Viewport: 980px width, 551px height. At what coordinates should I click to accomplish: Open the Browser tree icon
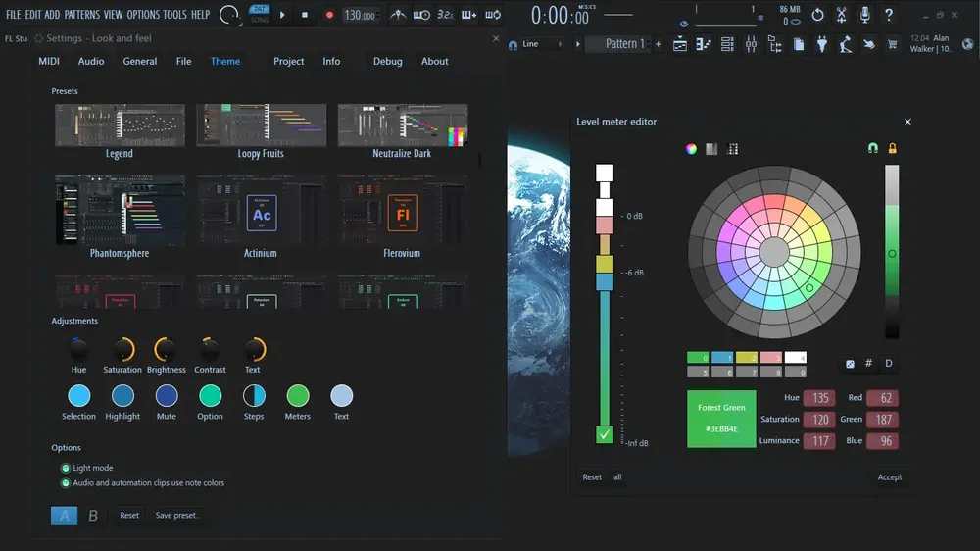775,44
